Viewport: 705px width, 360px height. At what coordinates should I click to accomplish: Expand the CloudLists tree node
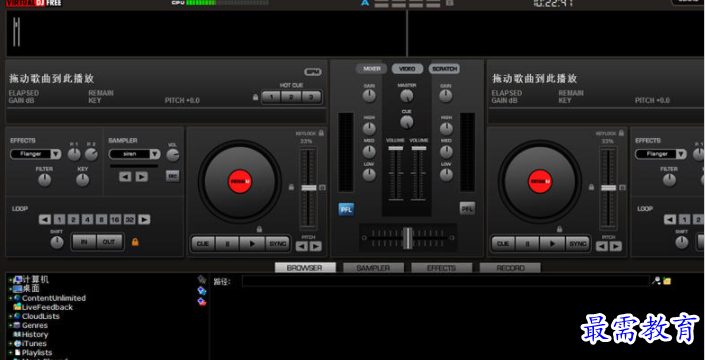click(x=10, y=316)
